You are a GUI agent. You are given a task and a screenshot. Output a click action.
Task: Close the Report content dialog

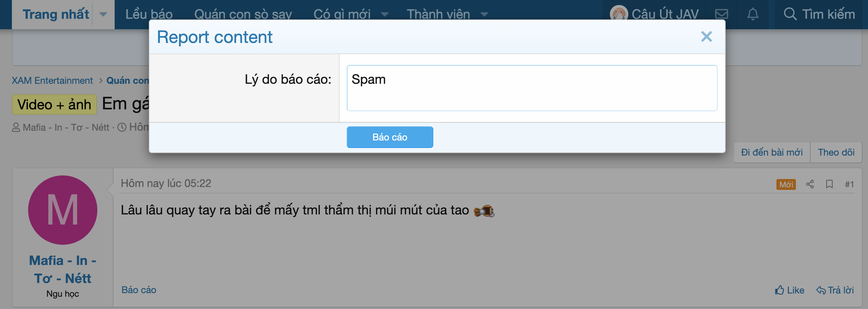707,36
